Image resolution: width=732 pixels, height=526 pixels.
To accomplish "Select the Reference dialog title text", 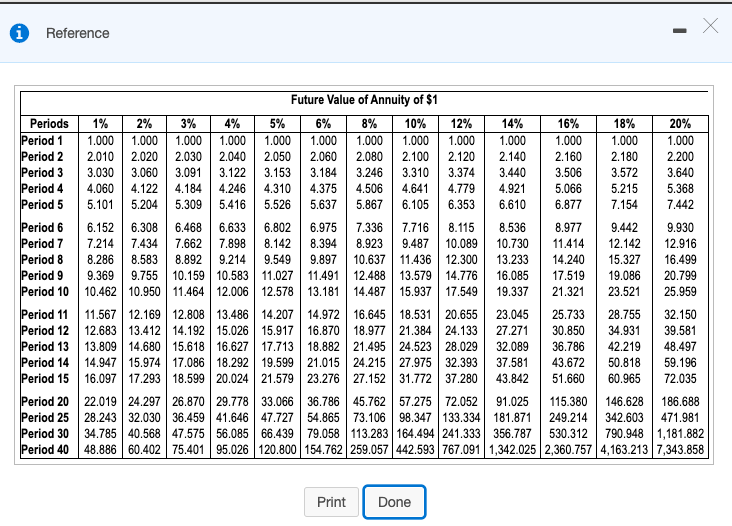I will click(x=77, y=33).
